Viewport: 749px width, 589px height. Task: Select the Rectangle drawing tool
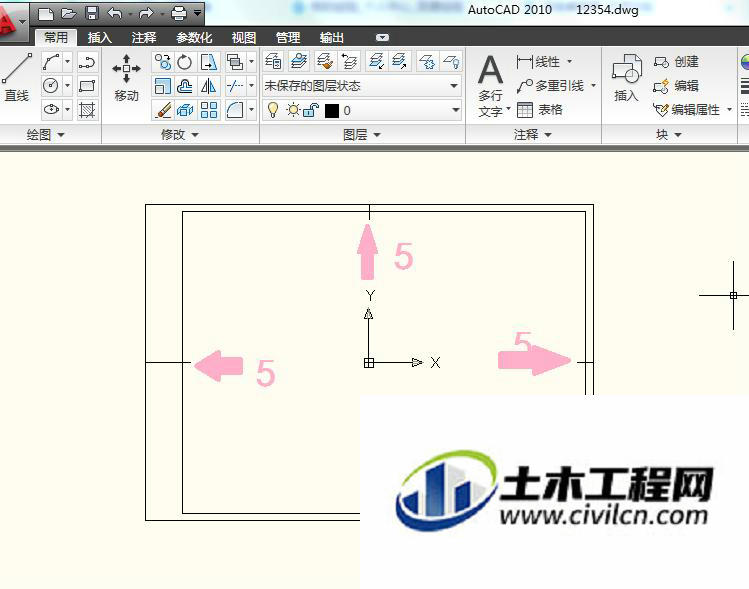pyautogui.click(x=87, y=86)
